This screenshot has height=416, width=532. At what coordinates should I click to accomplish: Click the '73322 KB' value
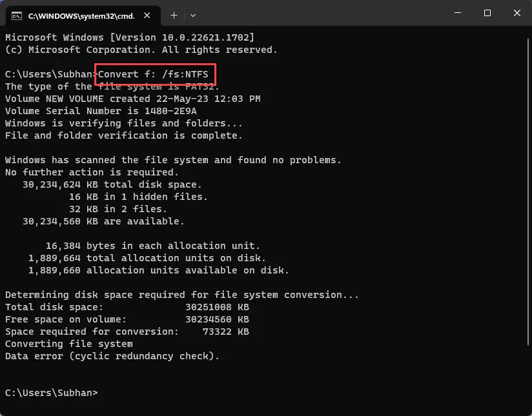coord(225,332)
